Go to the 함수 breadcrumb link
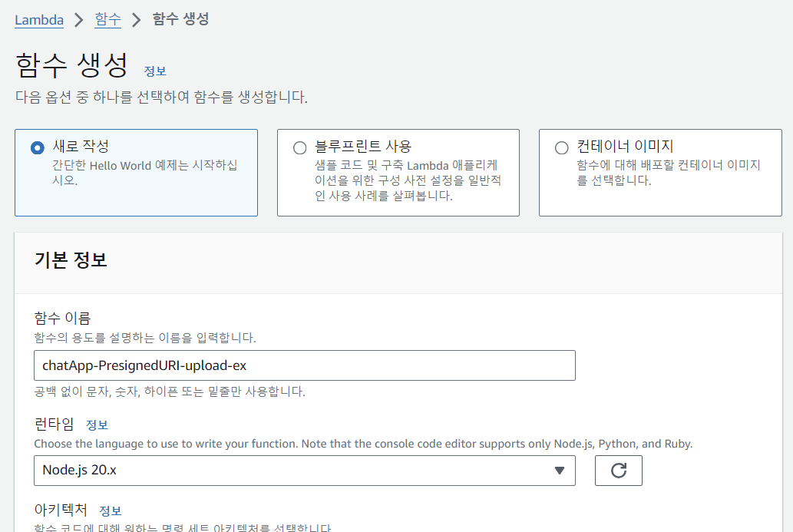Screen dimensions: 793x532 tap(107, 19)
